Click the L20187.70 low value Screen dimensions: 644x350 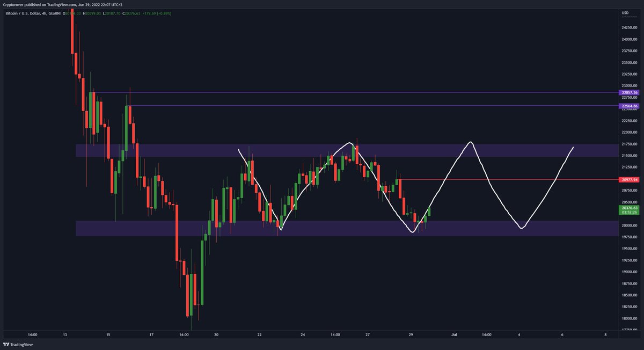coord(112,12)
